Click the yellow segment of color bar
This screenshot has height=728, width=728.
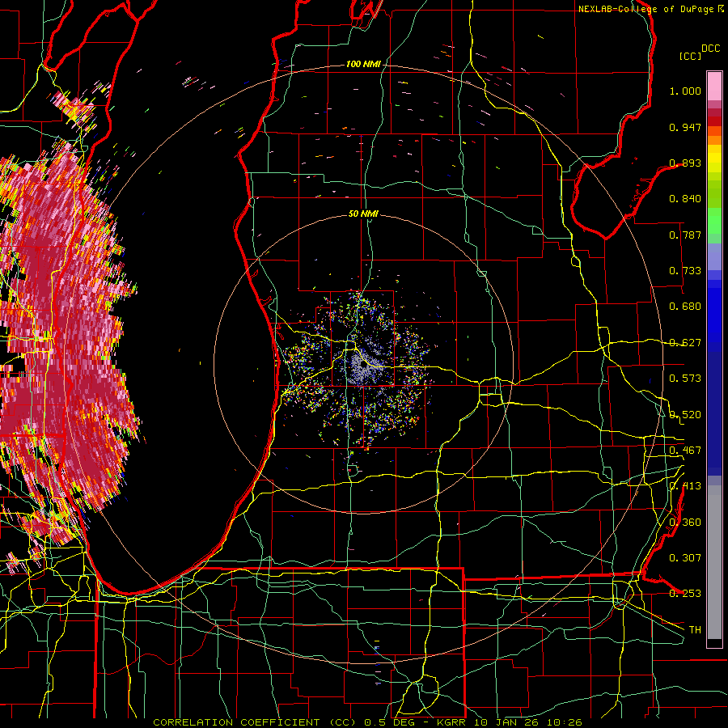(714, 159)
